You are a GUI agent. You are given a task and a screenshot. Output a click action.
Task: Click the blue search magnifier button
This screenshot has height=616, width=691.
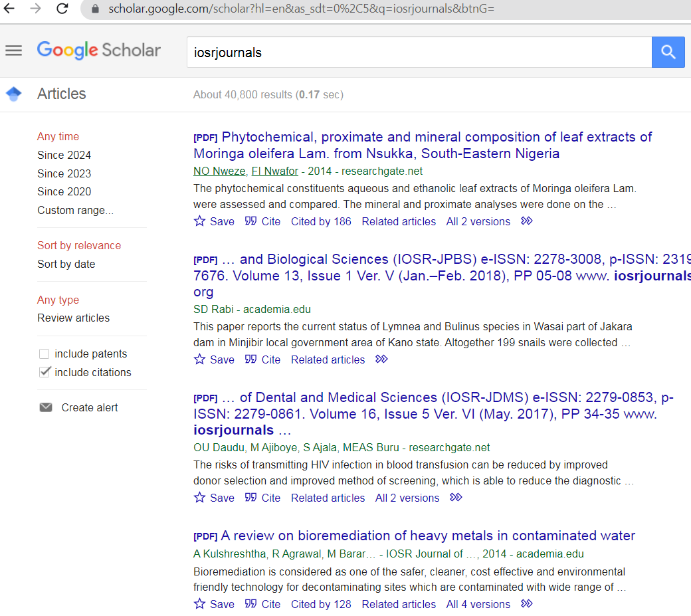668,52
